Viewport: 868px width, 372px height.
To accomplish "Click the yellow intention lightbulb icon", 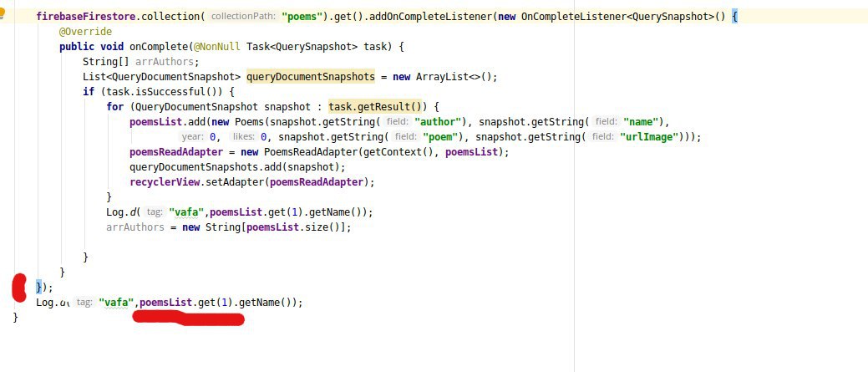I will (x=3, y=14).
